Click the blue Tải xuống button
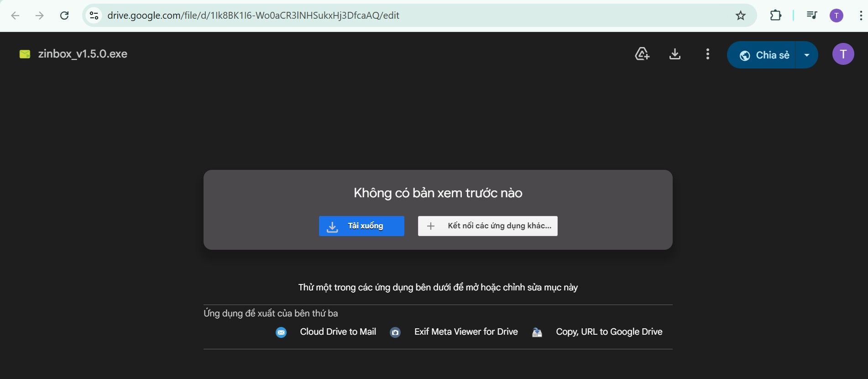The height and width of the screenshot is (379, 868). 361,226
